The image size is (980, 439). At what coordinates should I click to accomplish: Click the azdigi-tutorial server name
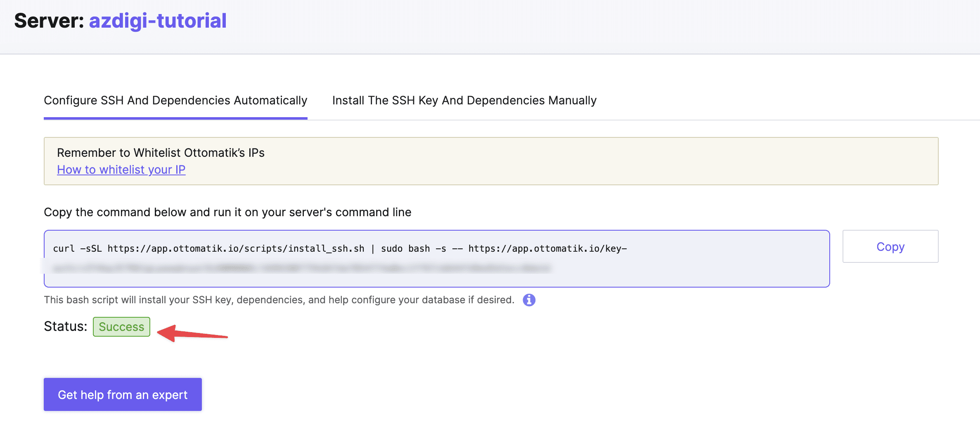[158, 21]
